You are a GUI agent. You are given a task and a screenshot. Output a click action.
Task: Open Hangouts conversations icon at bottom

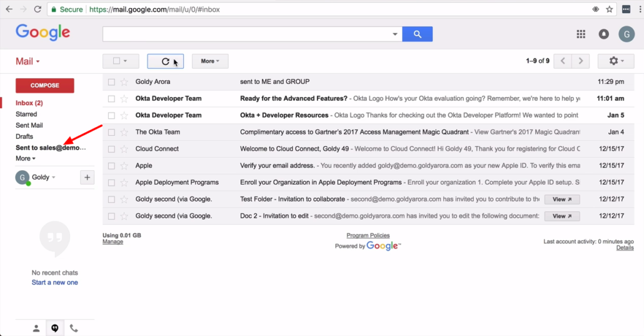(54, 328)
